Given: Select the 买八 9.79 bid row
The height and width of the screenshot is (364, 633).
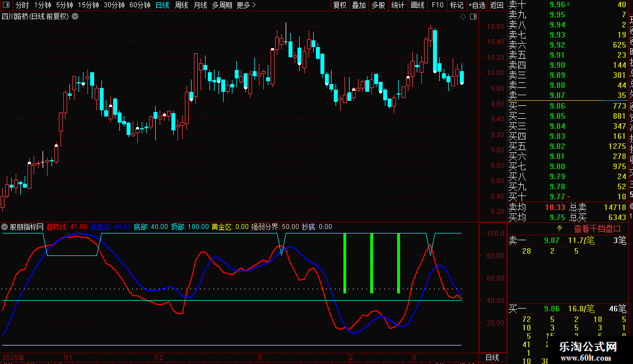Looking at the screenshot, I should [567, 176].
